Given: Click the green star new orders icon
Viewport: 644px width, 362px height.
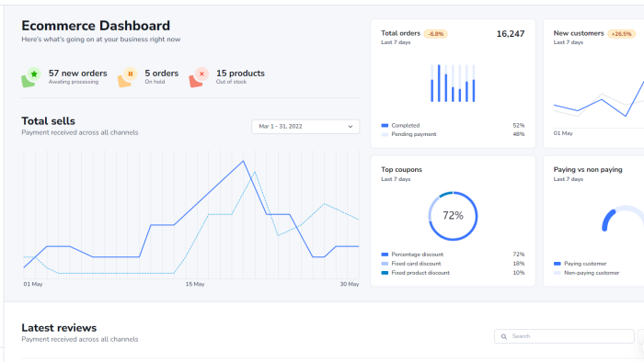Looking at the screenshot, I should pos(30,77).
